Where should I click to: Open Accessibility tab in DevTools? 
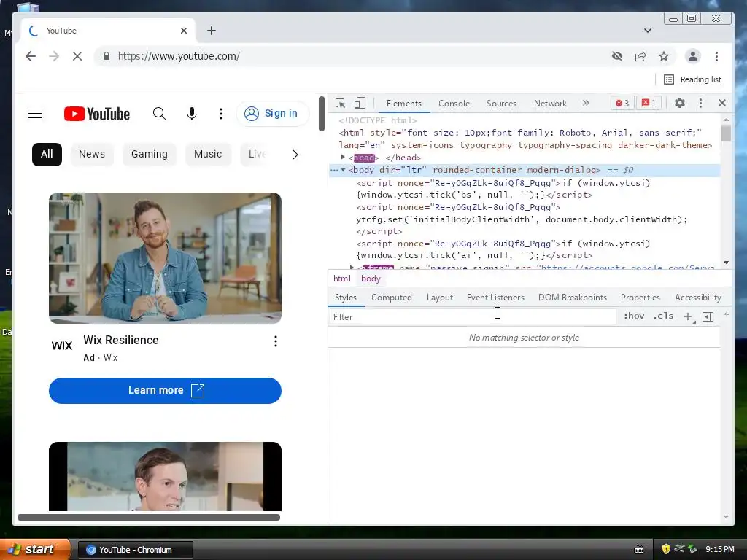(698, 297)
